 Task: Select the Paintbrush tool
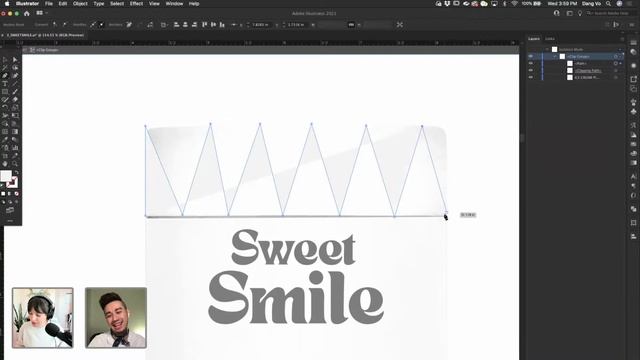click(15, 92)
